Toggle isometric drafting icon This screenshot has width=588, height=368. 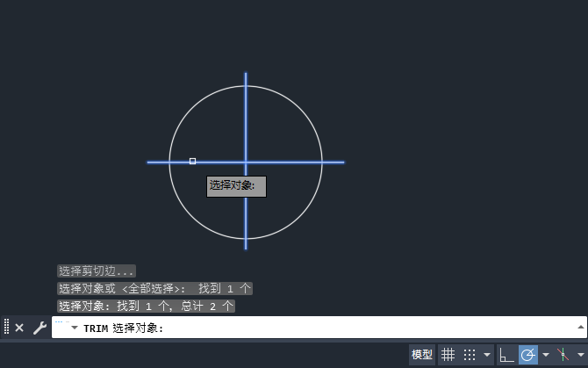tap(563, 355)
